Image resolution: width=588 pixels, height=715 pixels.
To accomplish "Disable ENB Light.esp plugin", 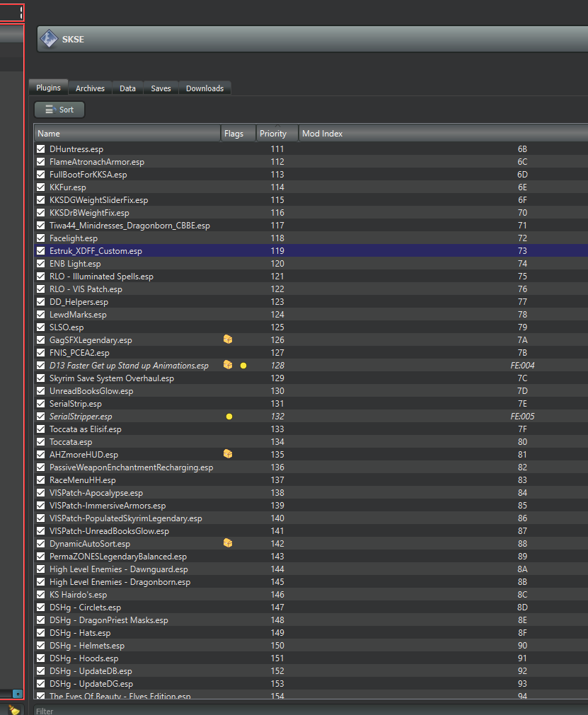I will [x=40, y=264].
